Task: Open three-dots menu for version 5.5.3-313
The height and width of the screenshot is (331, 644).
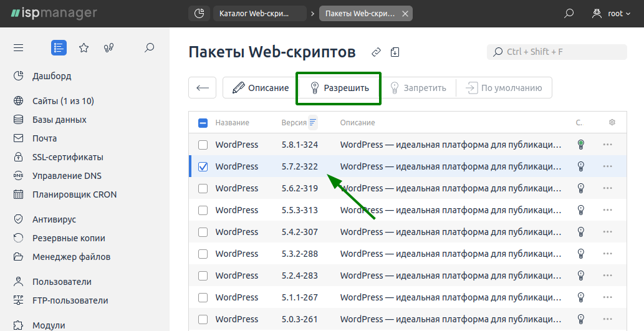Action: point(607,210)
